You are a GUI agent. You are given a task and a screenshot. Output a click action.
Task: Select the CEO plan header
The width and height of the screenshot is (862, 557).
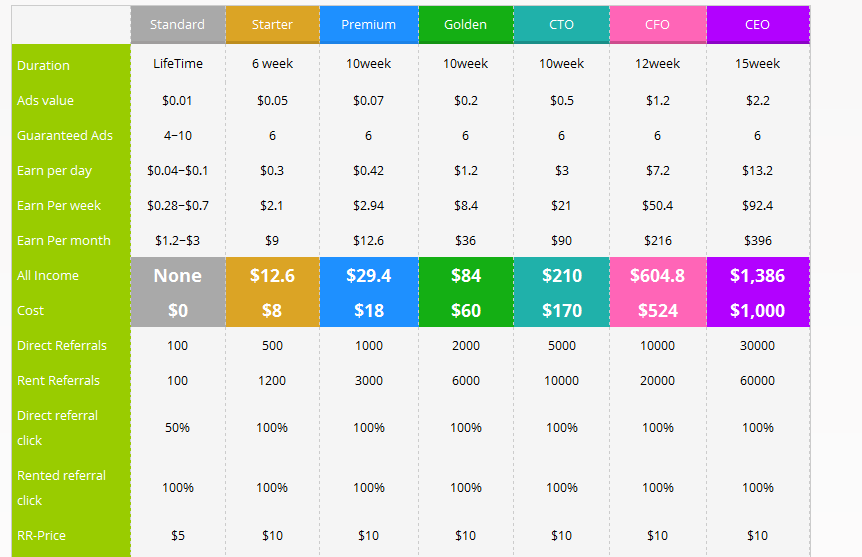(x=757, y=24)
